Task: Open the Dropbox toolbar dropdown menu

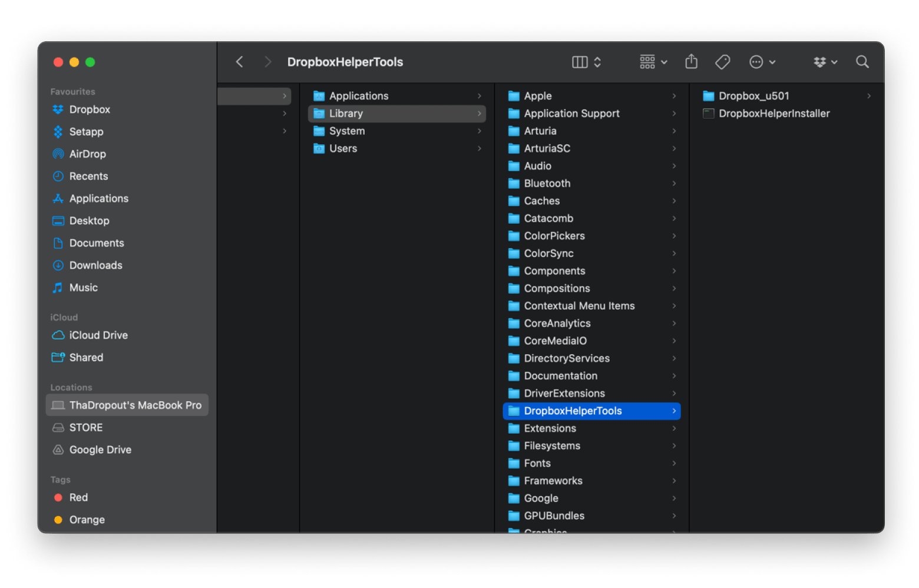Action: point(825,62)
